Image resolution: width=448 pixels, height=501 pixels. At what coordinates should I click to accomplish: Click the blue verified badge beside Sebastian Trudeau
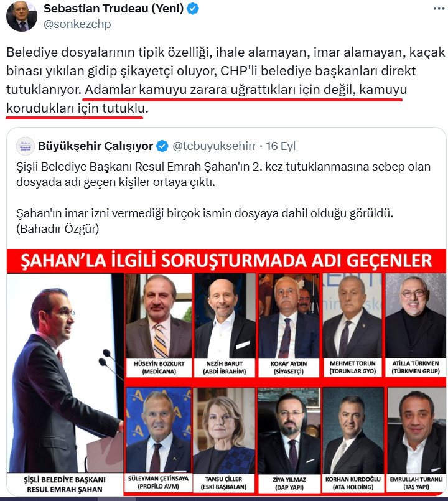coord(193,9)
